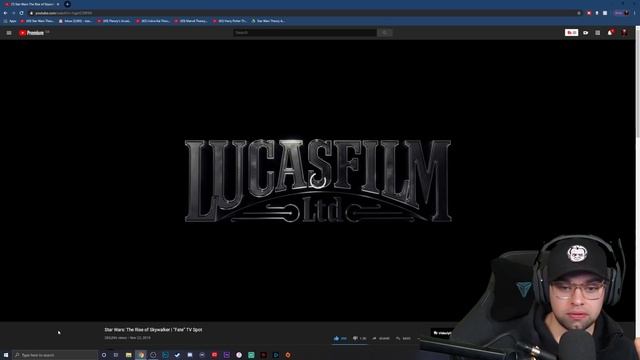Open Cortana circle icon on taskbar

coord(104,355)
